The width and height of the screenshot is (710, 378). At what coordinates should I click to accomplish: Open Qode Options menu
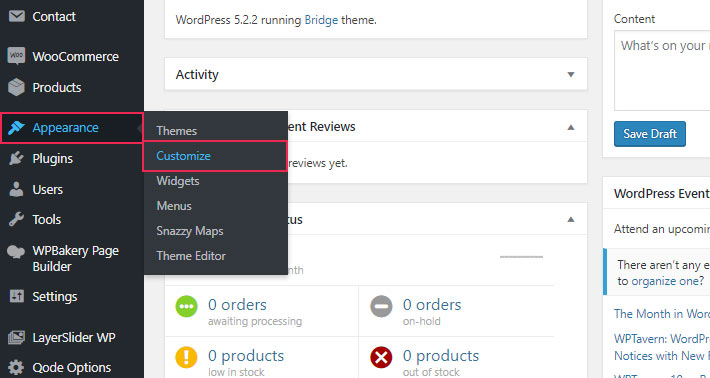click(x=72, y=368)
